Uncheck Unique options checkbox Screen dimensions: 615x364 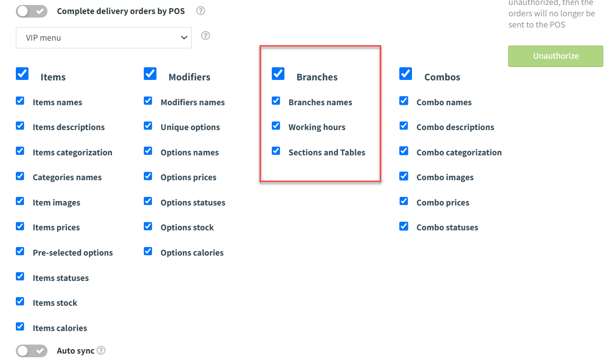(148, 126)
